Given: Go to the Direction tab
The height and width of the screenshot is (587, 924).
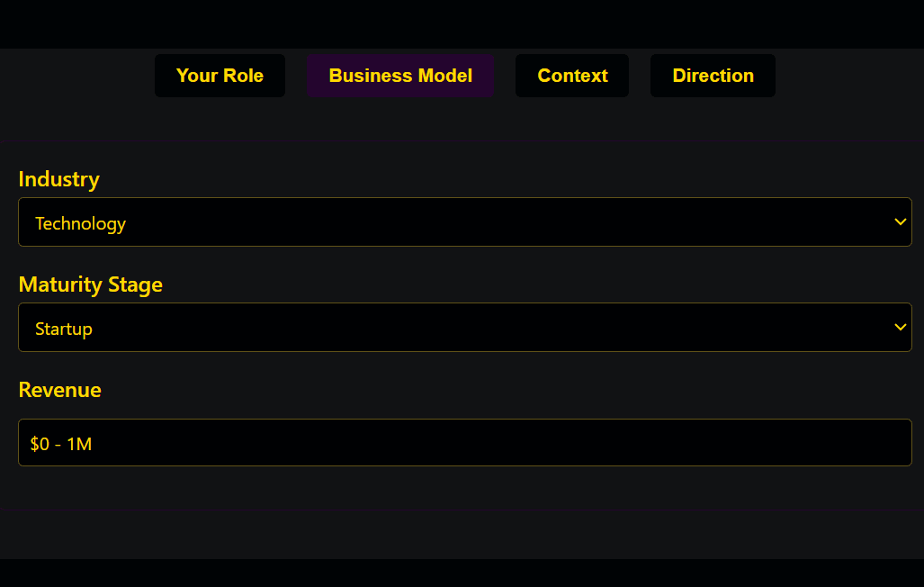Looking at the screenshot, I should coord(713,76).
